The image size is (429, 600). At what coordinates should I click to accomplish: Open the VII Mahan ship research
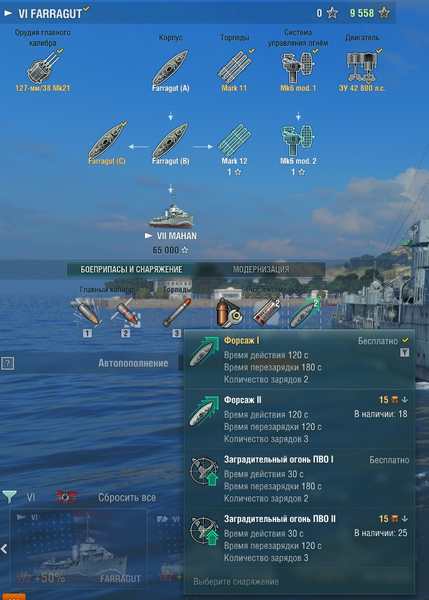point(171,224)
